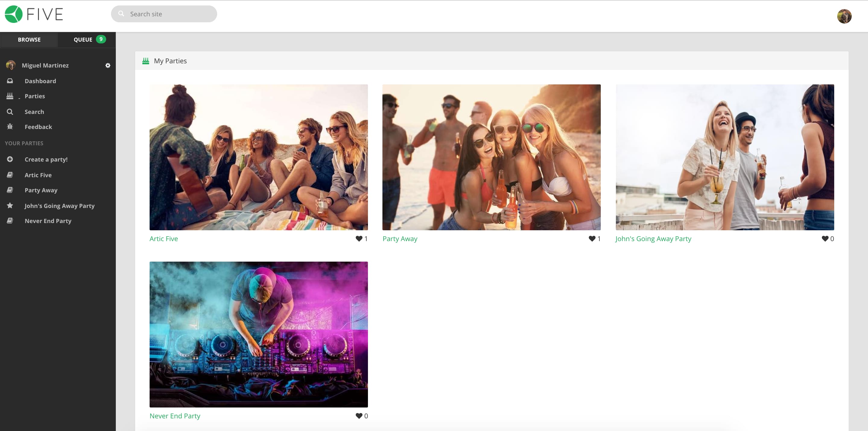
Task: Click the book icon beside Artic Five
Action: pos(10,175)
